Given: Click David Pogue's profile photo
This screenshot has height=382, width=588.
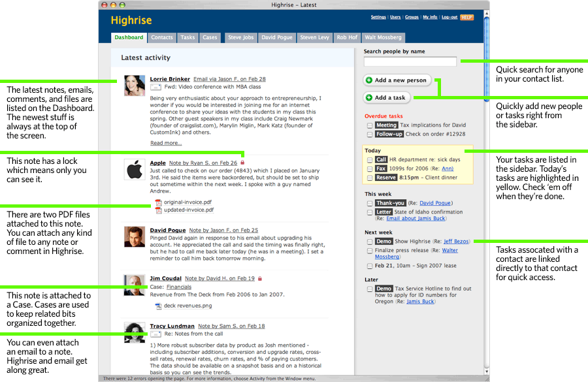Looking at the screenshot, I should [x=135, y=236].
